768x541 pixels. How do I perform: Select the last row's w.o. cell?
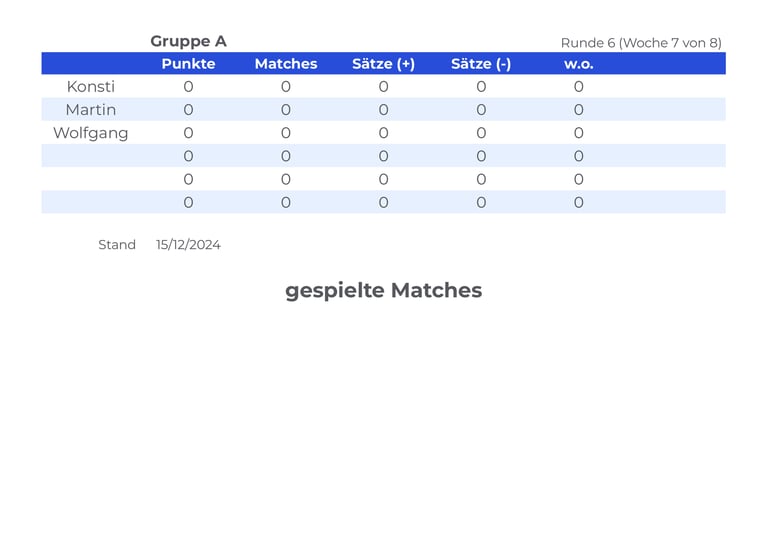click(578, 202)
